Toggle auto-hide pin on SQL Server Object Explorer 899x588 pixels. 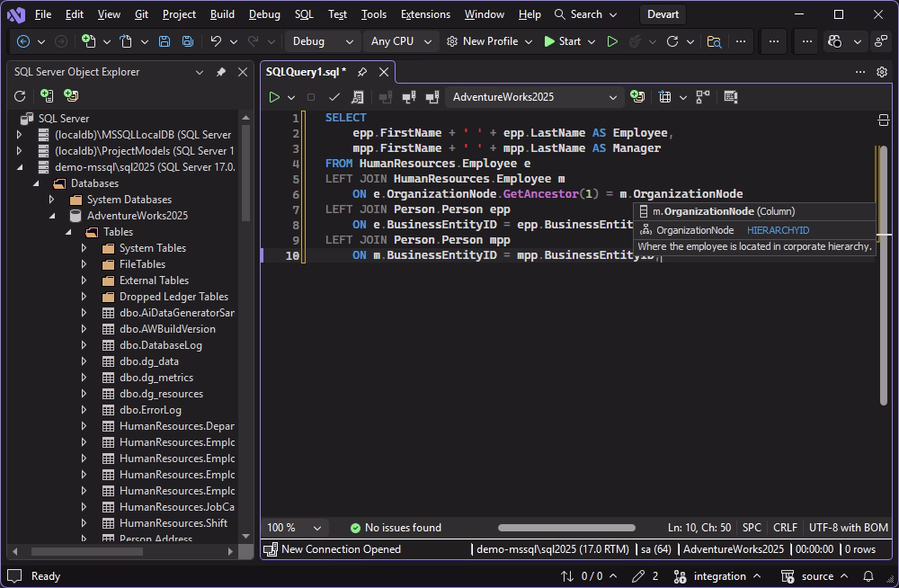pos(221,72)
